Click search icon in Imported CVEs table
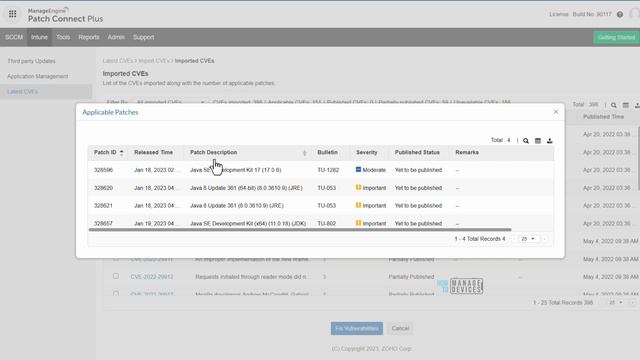The width and height of the screenshot is (640, 360). 613,105
